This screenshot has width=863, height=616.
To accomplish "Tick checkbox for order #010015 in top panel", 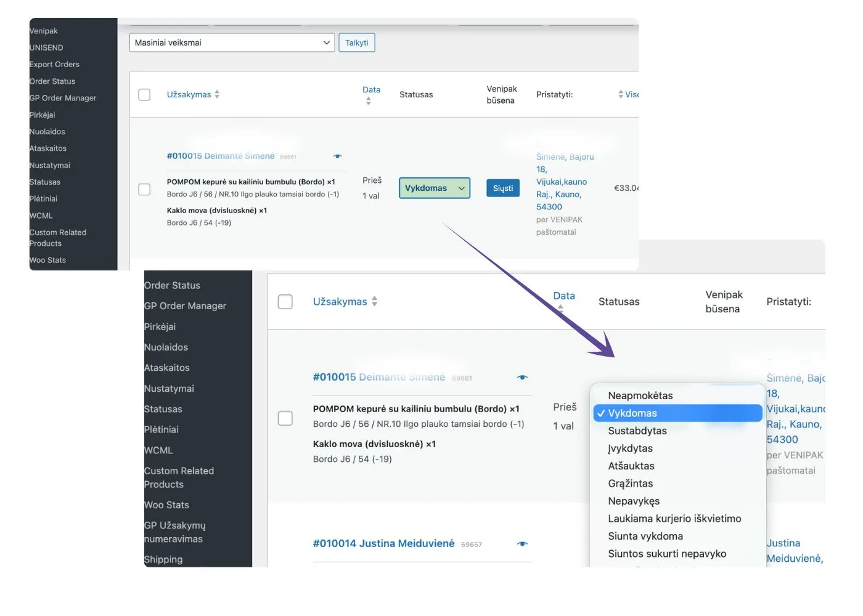I will click(x=144, y=189).
